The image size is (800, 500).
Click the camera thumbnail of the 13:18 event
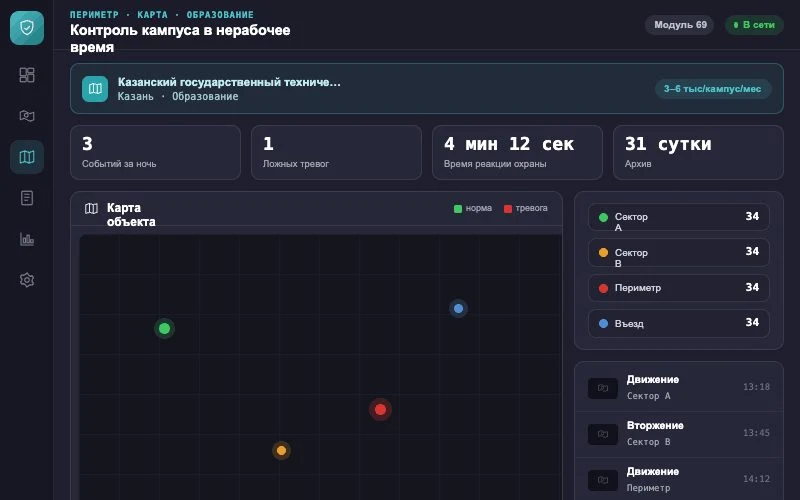tap(603, 388)
